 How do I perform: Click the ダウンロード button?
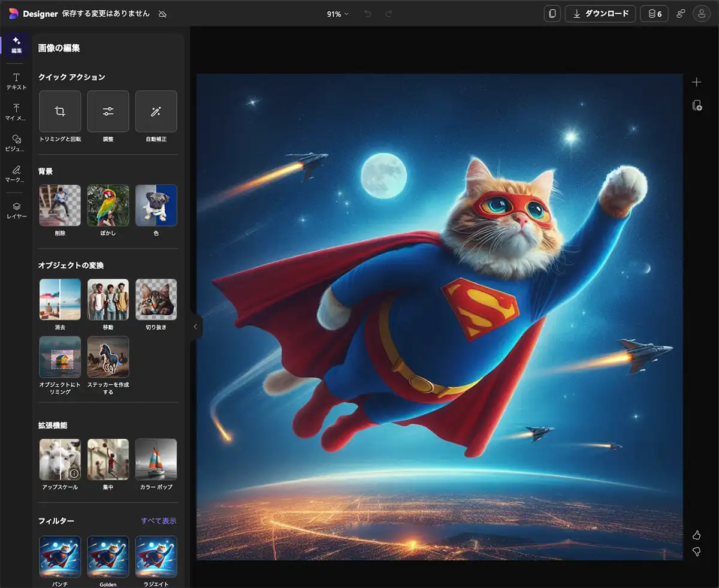click(600, 14)
